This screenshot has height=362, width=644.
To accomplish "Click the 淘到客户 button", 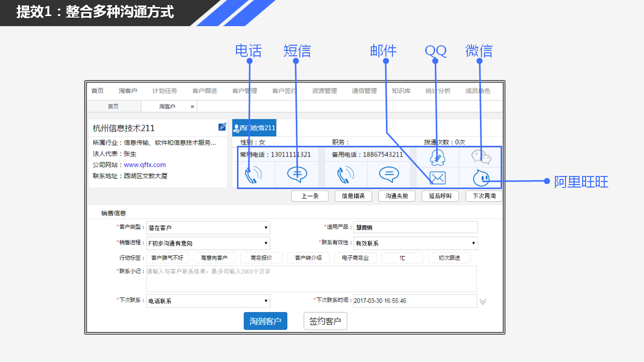I will tap(265, 321).
